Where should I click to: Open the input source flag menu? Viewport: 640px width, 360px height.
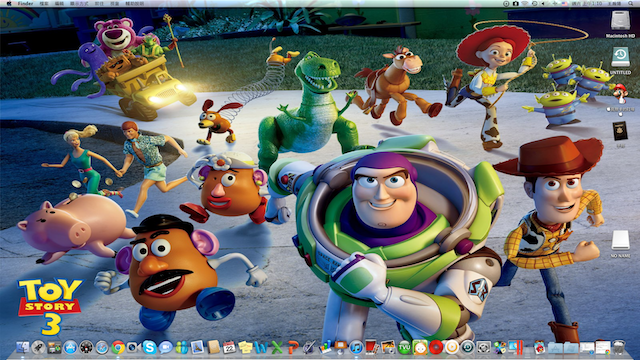564,3
